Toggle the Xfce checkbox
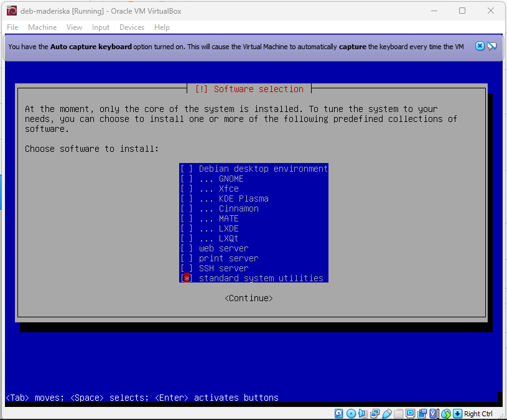The height and width of the screenshot is (420, 507). click(x=187, y=189)
